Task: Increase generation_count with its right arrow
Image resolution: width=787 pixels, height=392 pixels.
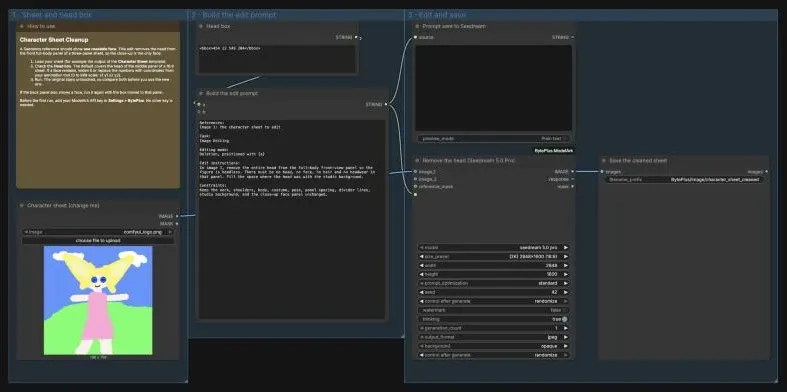Action: click(566, 328)
